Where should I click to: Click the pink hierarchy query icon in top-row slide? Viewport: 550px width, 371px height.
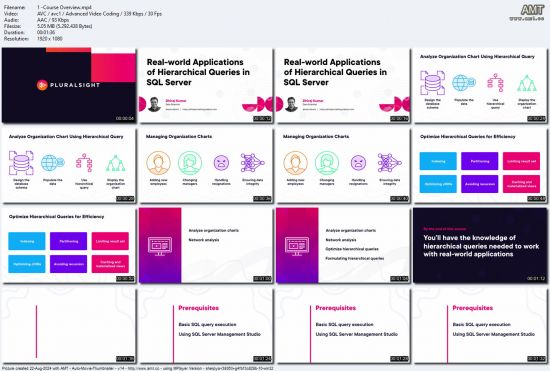[x=495, y=83]
